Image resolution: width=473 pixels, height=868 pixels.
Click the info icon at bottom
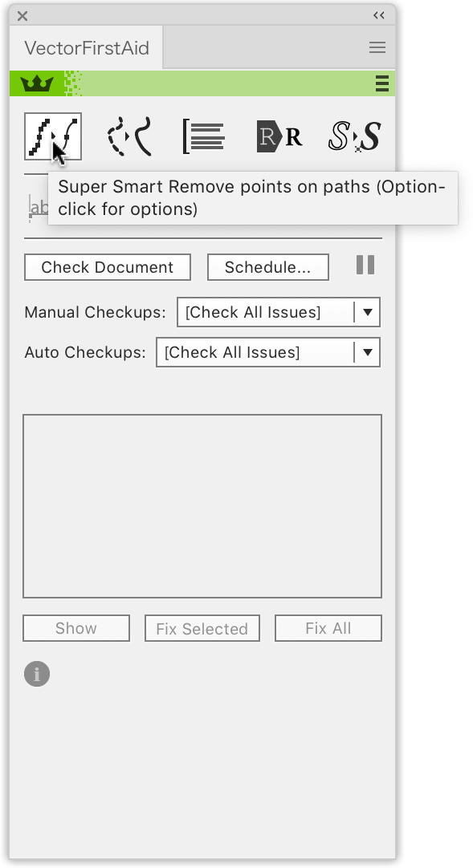click(x=37, y=674)
